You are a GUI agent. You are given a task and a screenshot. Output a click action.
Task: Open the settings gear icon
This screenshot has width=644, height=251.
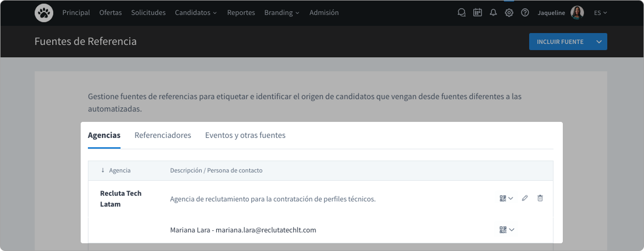click(x=509, y=13)
